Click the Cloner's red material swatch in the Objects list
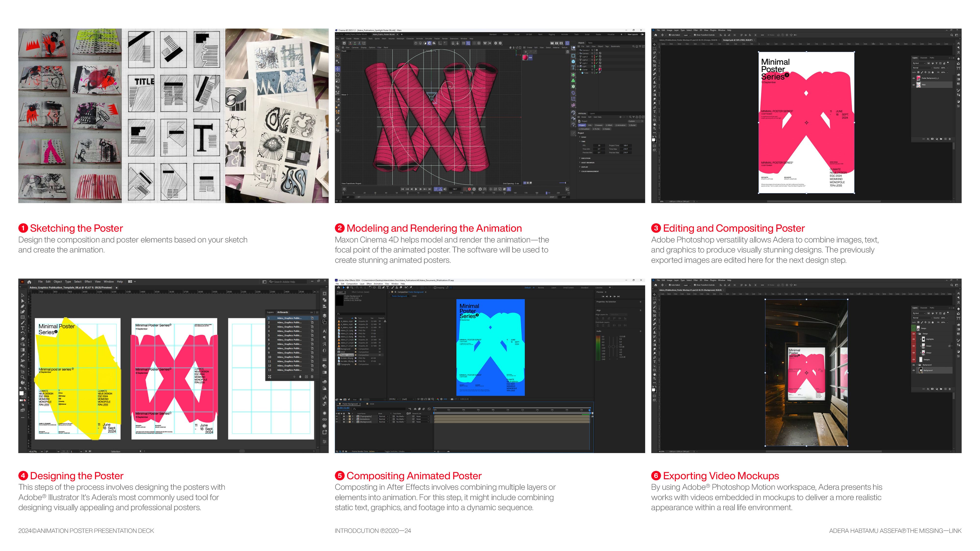Screen dimensions: 980x551 600,70
